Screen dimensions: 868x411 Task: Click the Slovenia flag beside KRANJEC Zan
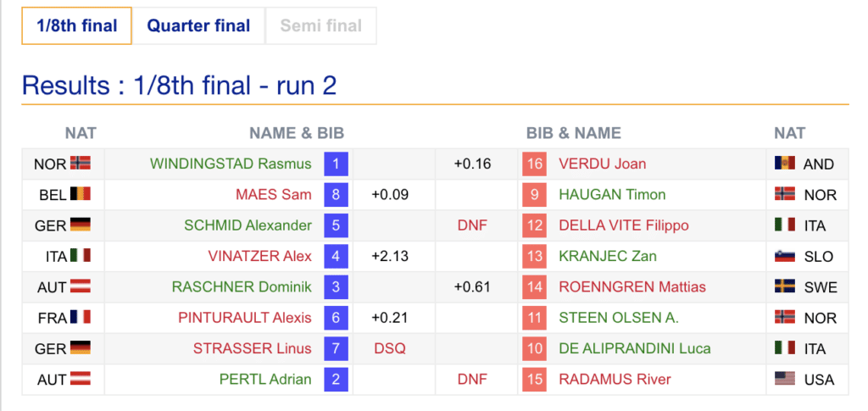(x=784, y=256)
